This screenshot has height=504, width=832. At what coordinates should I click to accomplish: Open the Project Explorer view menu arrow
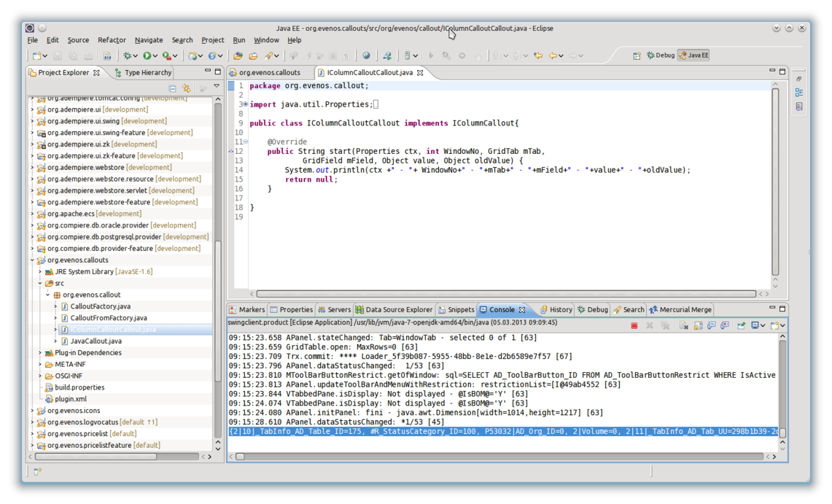point(216,87)
